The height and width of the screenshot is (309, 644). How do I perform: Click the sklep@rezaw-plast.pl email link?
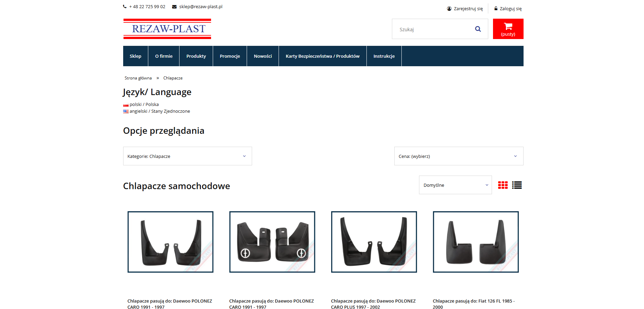pos(201,7)
